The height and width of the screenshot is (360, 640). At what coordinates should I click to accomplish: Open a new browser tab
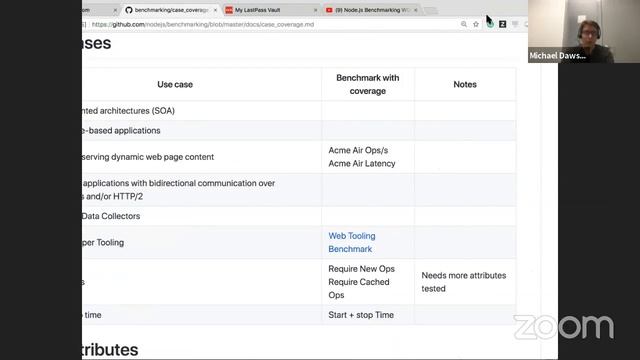pyautogui.click(x=431, y=10)
